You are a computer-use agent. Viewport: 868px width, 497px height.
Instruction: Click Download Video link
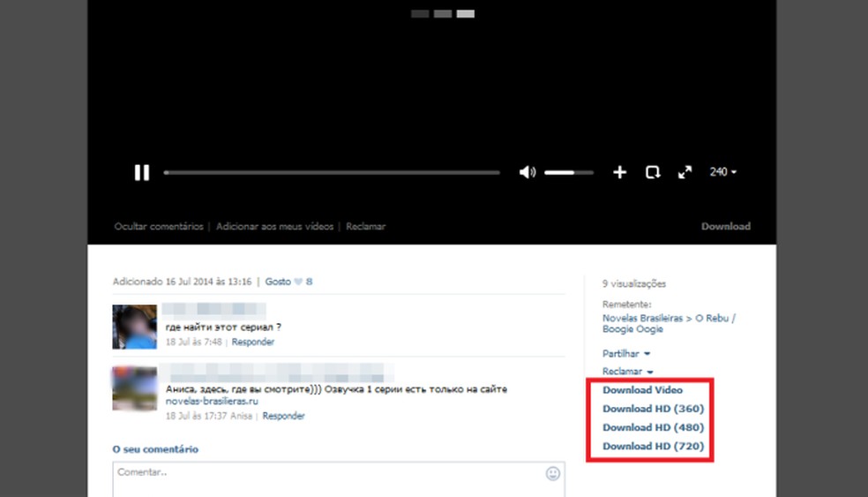642,390
